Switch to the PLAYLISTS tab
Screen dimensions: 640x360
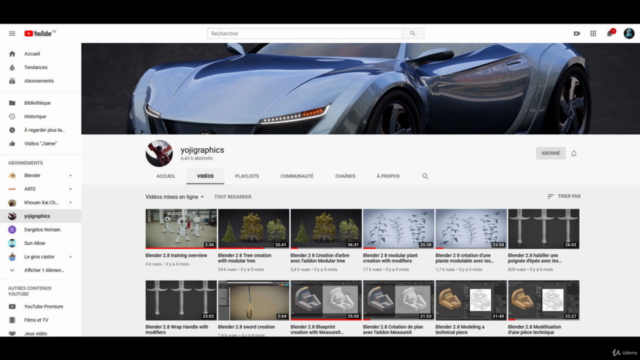pyautogui.click(x=247, y=176)
